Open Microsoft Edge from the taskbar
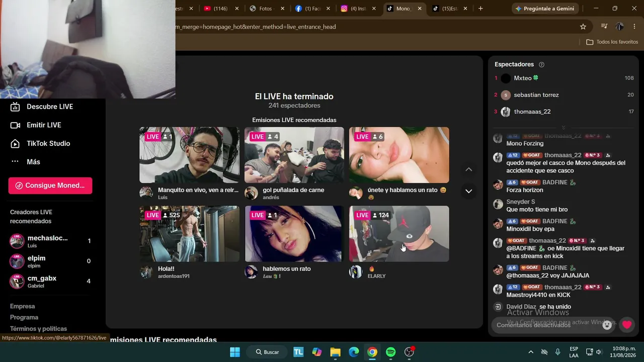 pyautogui.click(x=354, y=352)
